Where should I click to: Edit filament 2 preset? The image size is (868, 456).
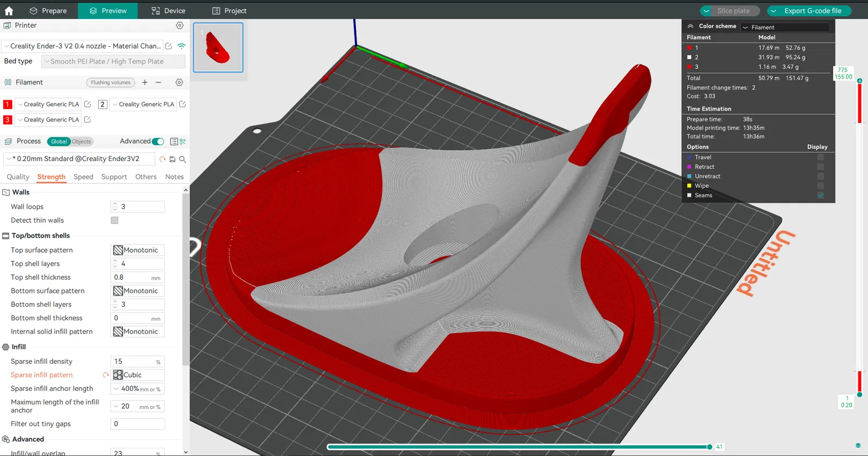pyautogui.click(x=182, y=104)
